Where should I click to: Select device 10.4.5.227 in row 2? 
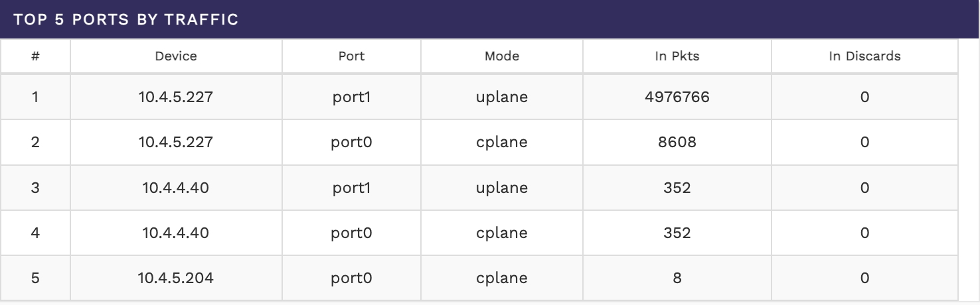176,142
